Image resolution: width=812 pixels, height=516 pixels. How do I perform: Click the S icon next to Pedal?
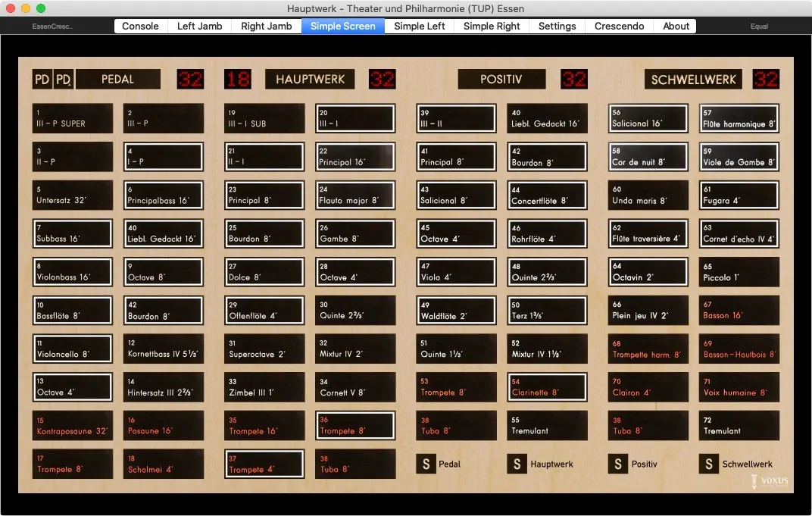pos(426,464)
